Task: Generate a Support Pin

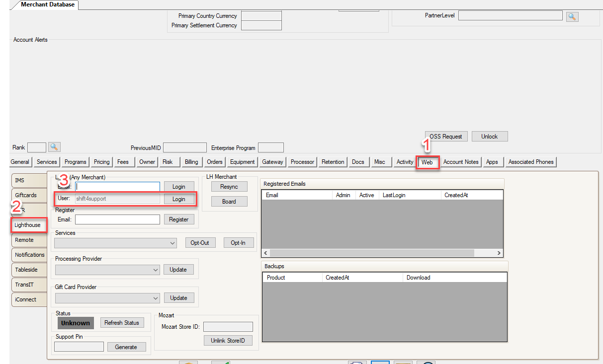Action: point(126,347)
